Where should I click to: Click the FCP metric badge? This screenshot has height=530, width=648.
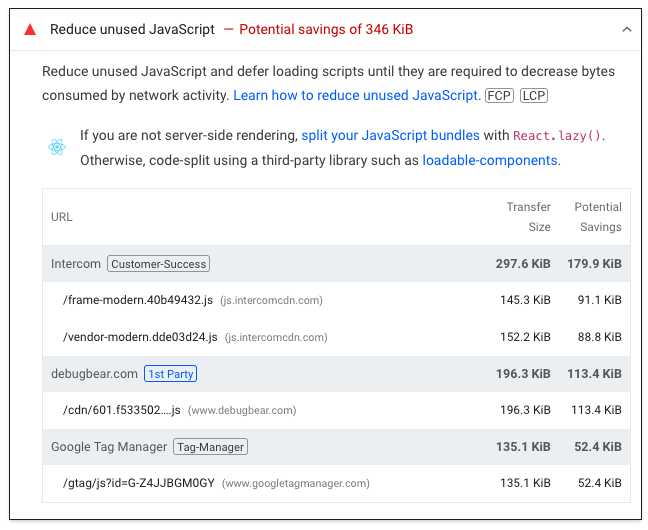coord(499,95)
